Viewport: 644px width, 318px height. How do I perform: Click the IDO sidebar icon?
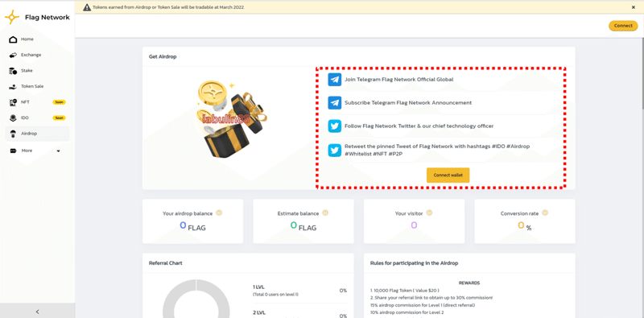13,118
